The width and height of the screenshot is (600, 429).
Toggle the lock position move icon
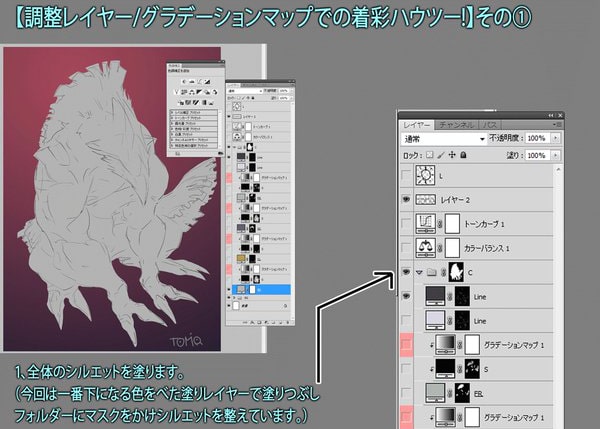(x=452, y=155)
